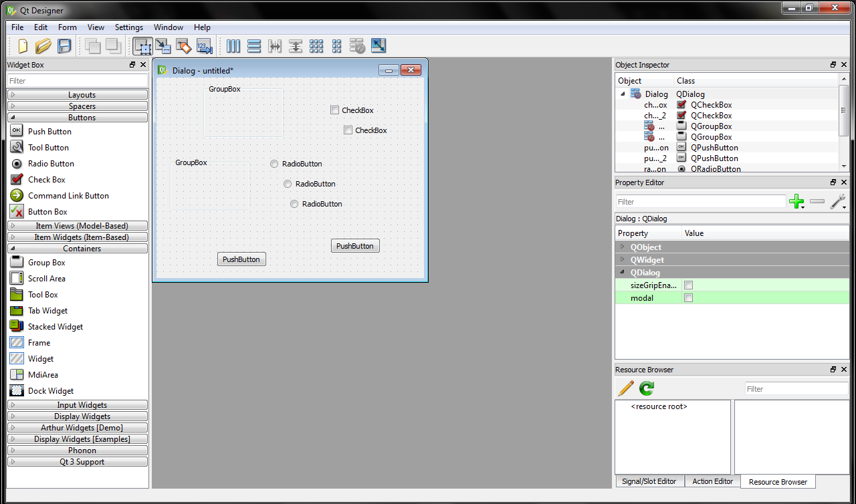Open the Settings menu
The width and height of the screenshot is (856, 504).
(129, 27)
